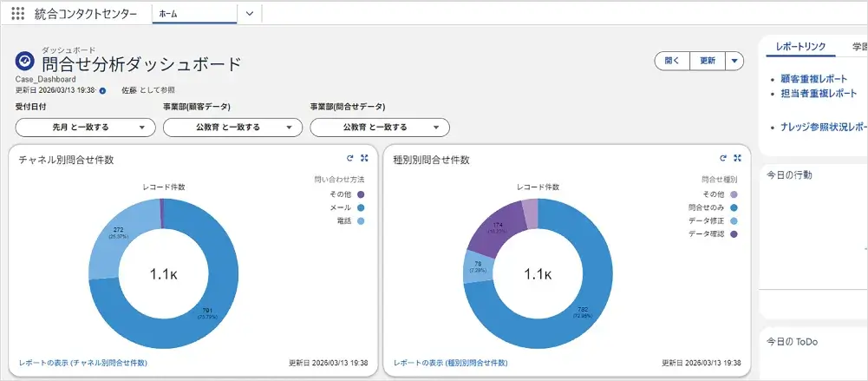Screen dimensions: 868x381
Task: Click the 問合せのみ legend swatch
Action: [734, 207]
